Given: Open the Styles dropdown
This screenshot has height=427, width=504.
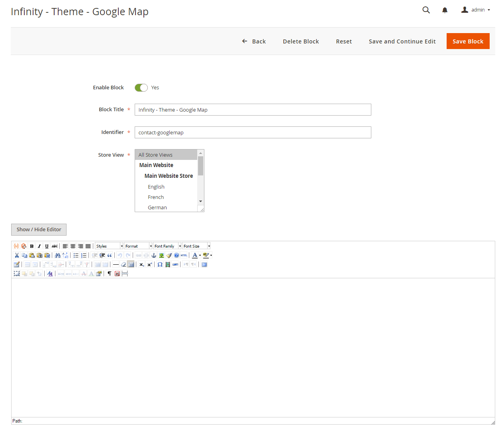Looking at the screenshot, I should (x=109, y=246).
